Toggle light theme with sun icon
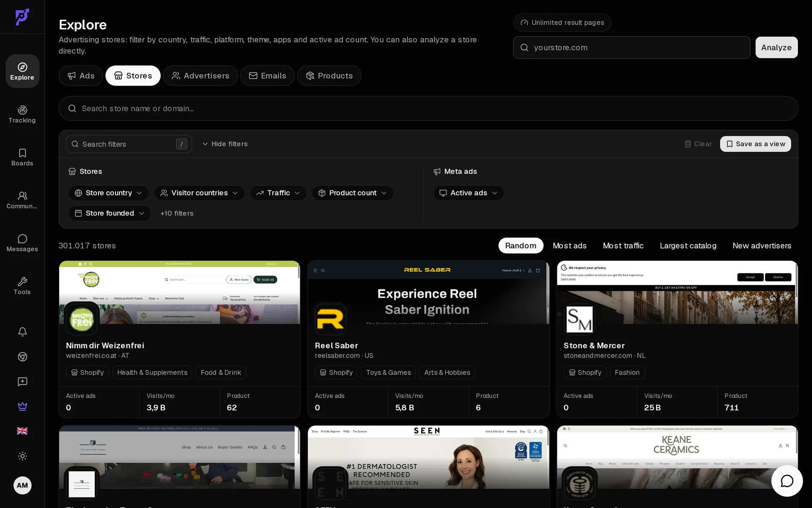Image resolution: width=812 pixels, height=508 pixels. click(22, 456)
